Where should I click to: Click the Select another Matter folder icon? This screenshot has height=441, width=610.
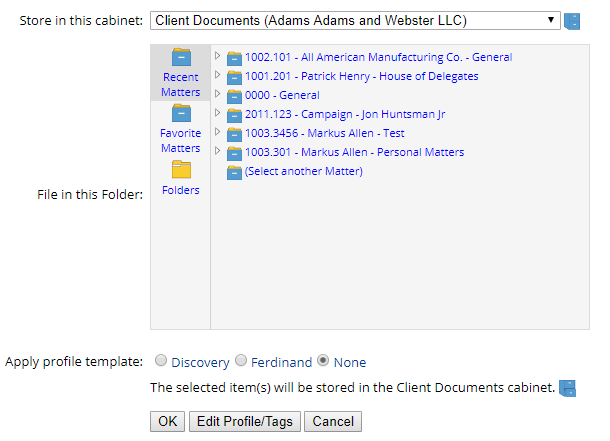coord(235,172)
